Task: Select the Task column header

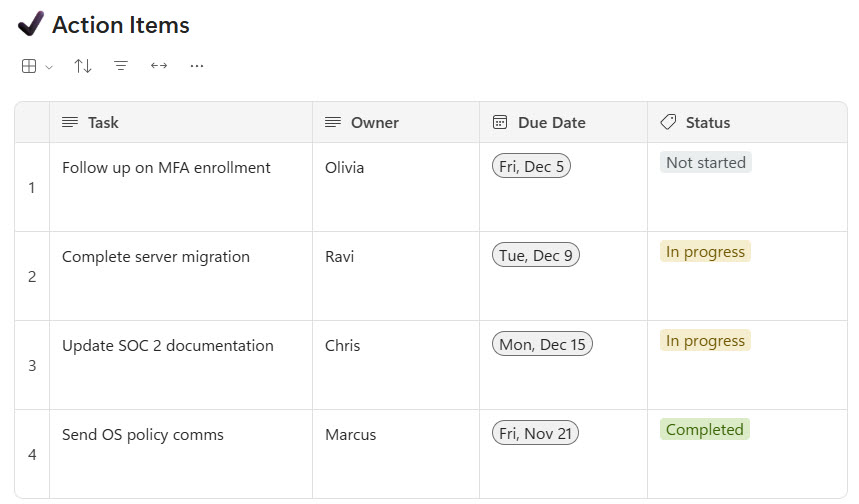Action: point(103,123)
